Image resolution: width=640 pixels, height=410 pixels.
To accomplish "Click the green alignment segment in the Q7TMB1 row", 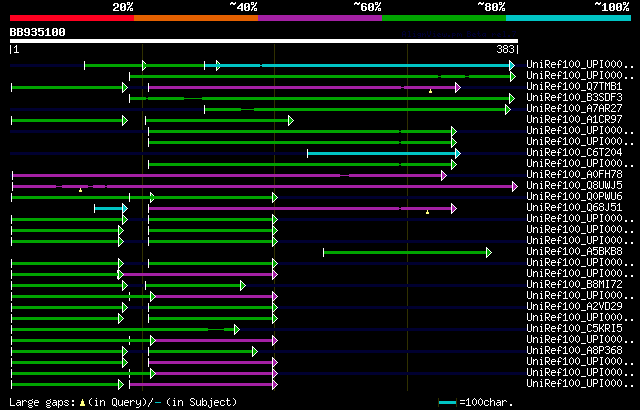I will (67, 87).
